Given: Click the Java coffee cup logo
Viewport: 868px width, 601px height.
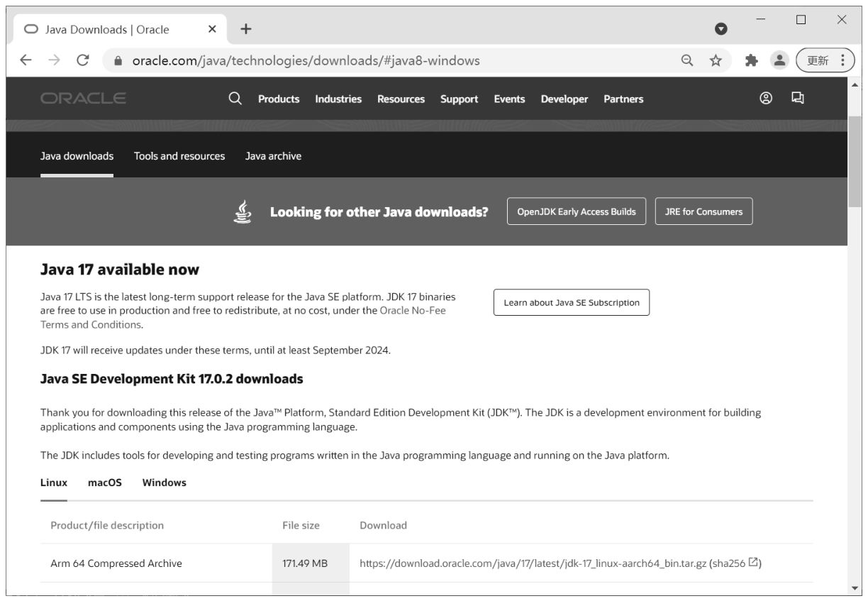Looking at the screenshot, I should pos(243,211).
